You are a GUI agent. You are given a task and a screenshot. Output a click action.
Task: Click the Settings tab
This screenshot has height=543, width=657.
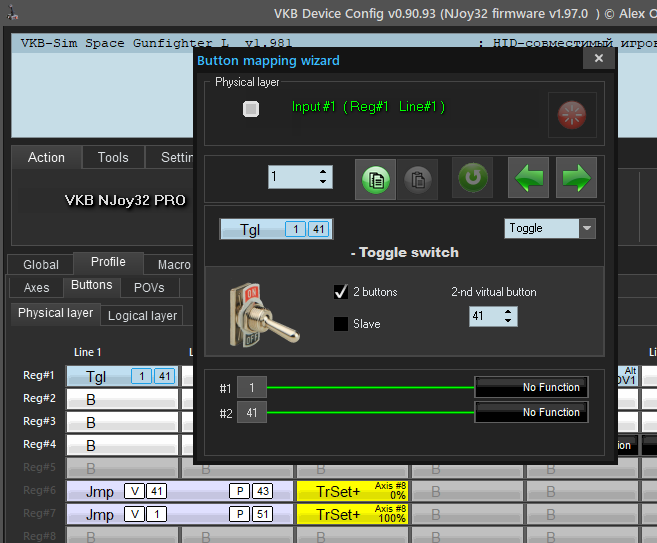pos(170,158)
